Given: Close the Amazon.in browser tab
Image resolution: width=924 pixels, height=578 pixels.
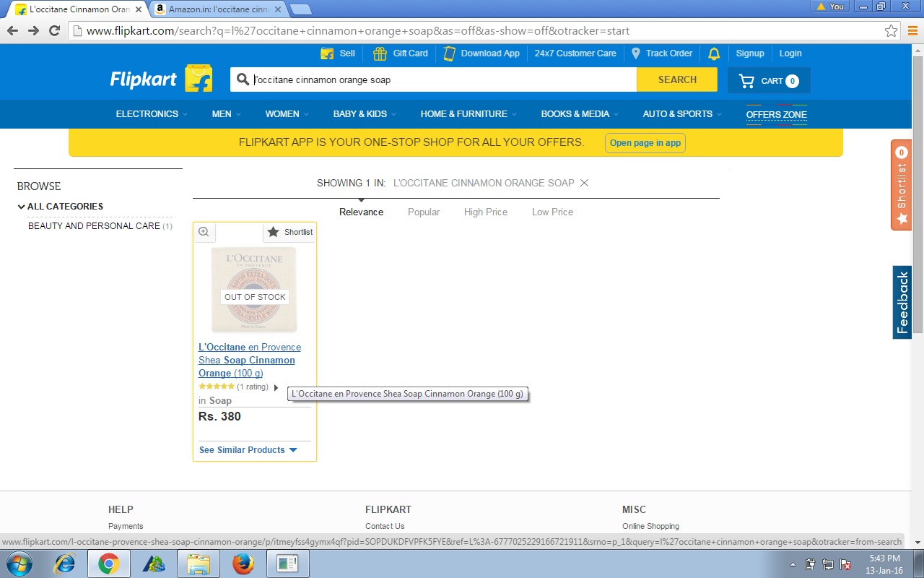Looking at the screenshot, I should coord(277,9).
